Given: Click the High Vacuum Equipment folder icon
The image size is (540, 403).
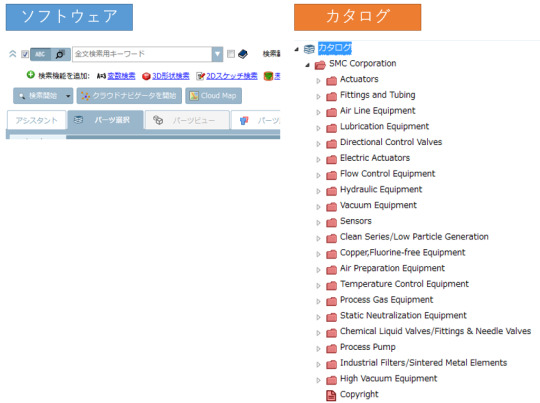Looking at the screenshot, I should [331, 380].
